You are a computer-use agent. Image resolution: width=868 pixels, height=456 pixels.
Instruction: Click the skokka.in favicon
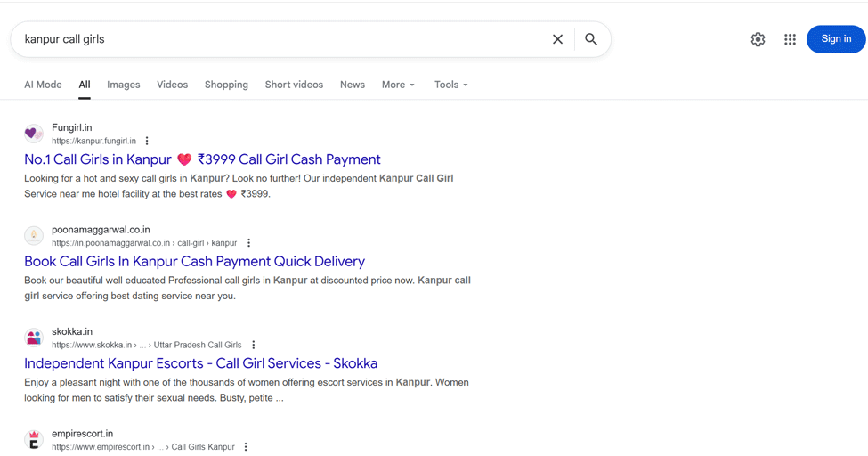[34, 338]
